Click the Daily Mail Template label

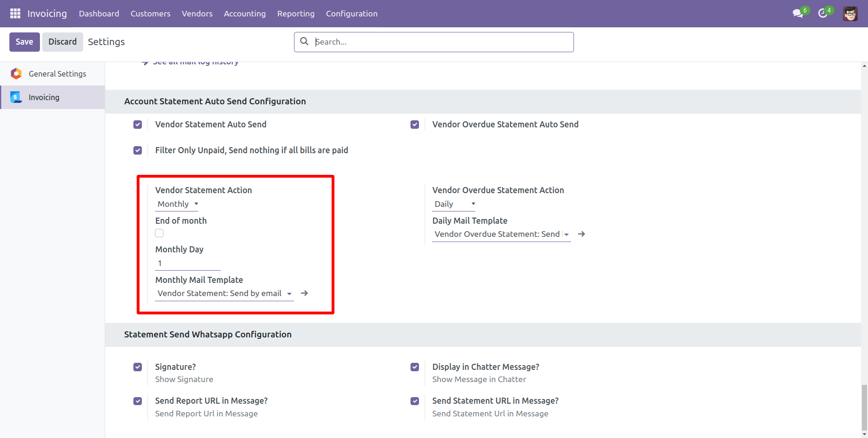(470, 221)
